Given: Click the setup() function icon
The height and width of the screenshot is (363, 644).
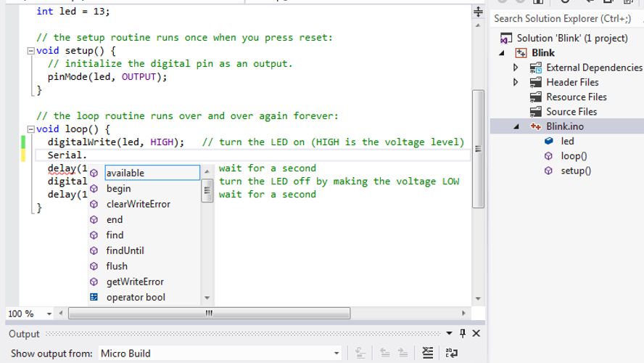Looking at the screenshot, I should click(548, 171).
